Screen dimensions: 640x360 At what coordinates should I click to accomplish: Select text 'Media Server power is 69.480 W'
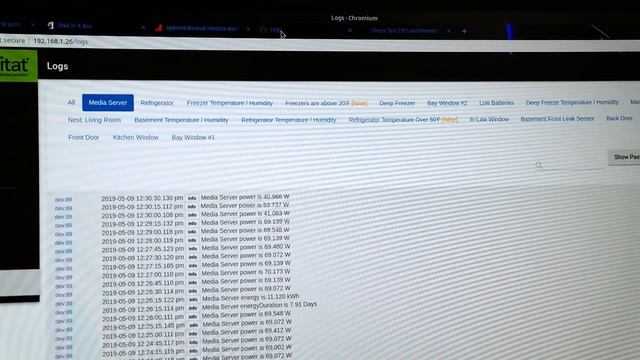[246, 247]
